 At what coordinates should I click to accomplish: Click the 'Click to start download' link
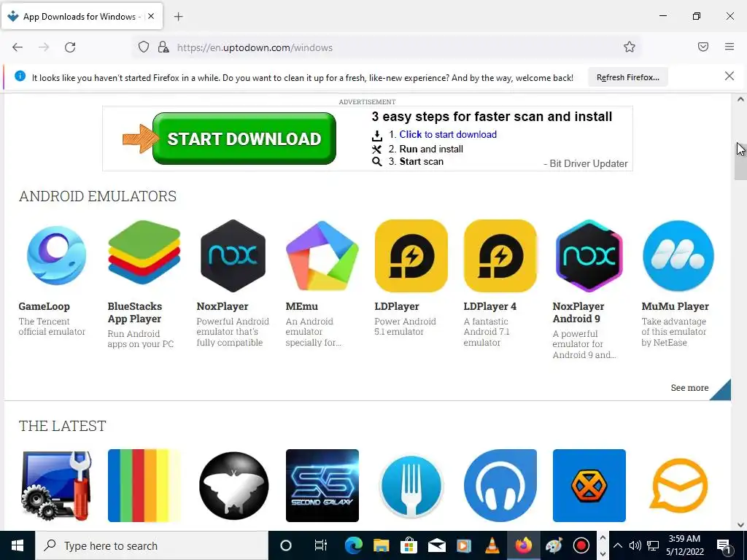coord(448,134)
